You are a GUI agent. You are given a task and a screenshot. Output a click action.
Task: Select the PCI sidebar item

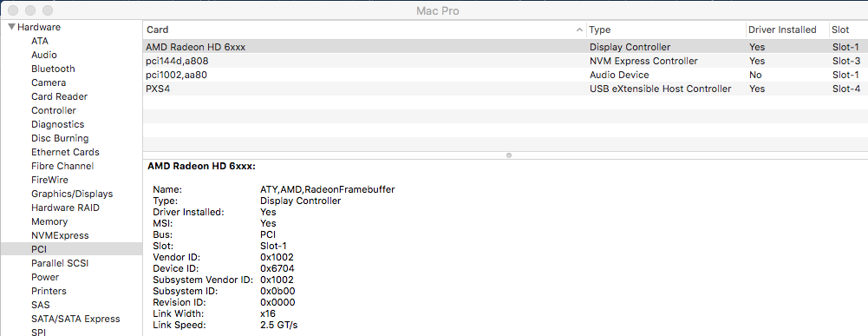coord(71,249)
